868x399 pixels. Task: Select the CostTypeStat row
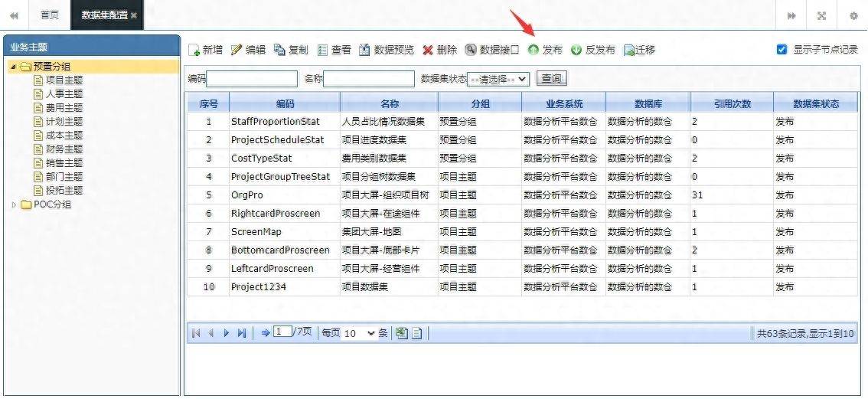523,159
